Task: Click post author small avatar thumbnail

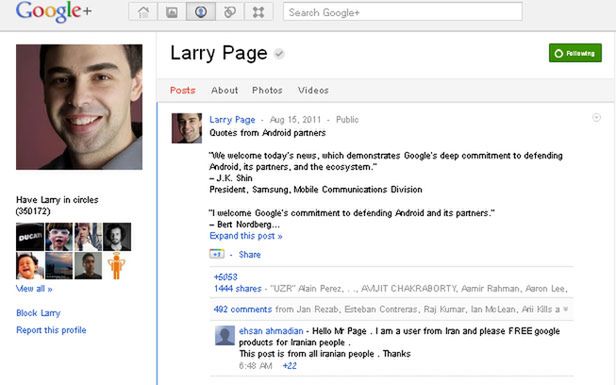Action: click(187, 128)
